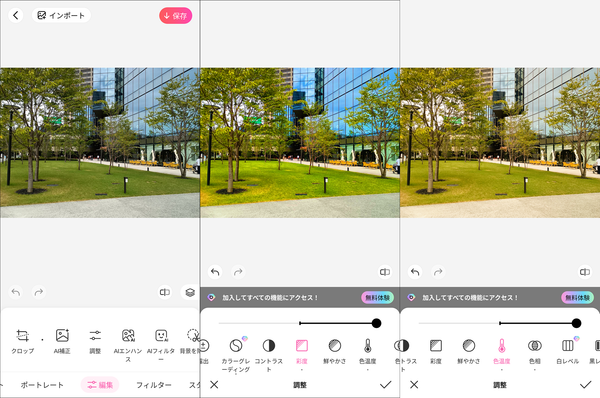
Task: Cancel adjustment with X in middle screen
Action: tap(214, 385)
